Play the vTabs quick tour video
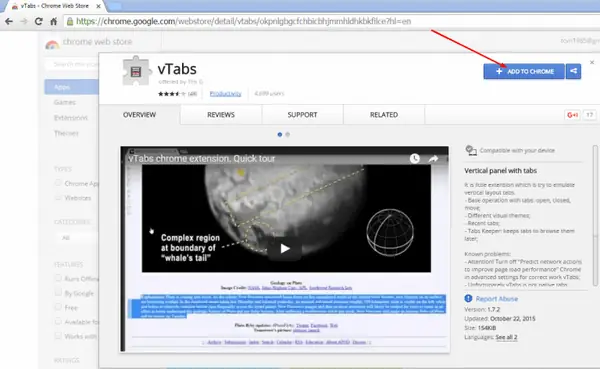 tap(284, 249)
